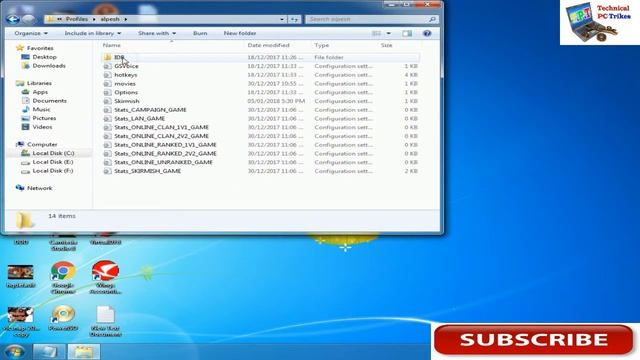Click the change view icon
Viewport: 640px width, 360px height.
click(376, 33)
